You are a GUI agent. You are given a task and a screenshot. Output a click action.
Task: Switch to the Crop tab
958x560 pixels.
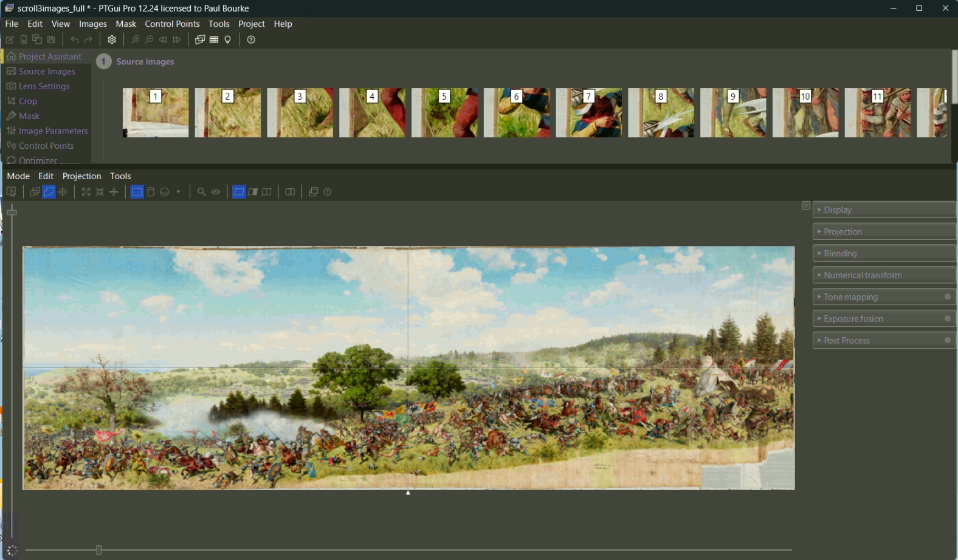pyautogui.click(x=46, y=101)
